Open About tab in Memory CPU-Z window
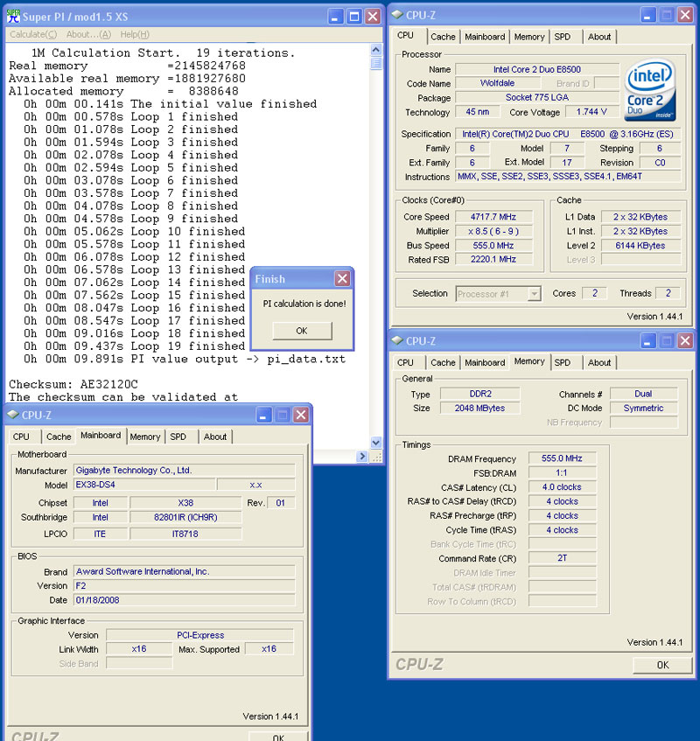Image resolution: width=700 pixels, height=741 pixels. click(598, 362)
